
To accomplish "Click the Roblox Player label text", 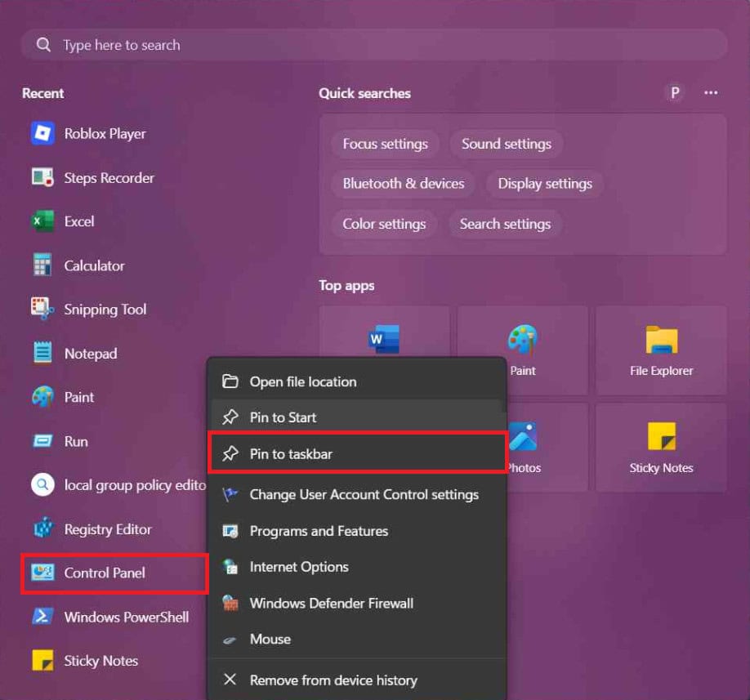I will 105,133.
